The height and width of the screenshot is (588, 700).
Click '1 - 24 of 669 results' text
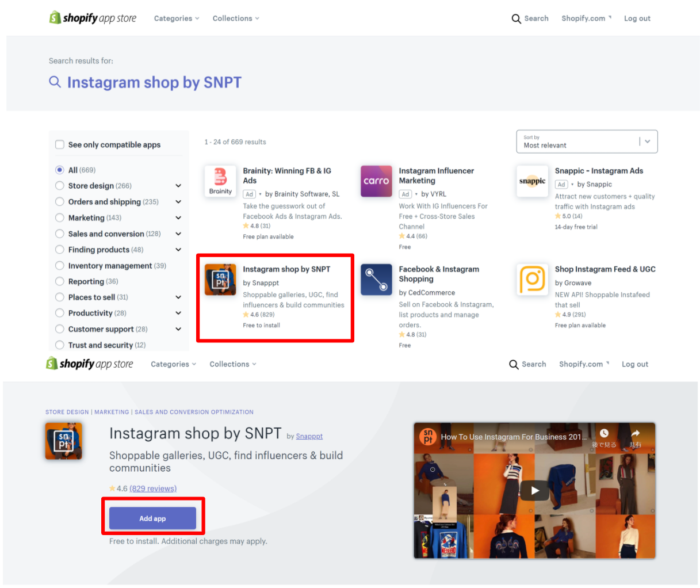[x=235, y=142]
